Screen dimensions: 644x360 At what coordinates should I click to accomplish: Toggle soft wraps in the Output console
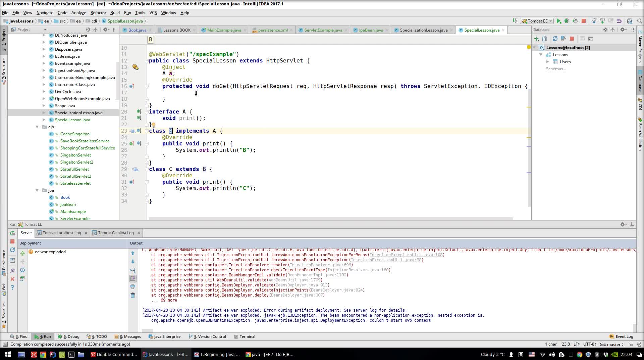pos(133,270)
